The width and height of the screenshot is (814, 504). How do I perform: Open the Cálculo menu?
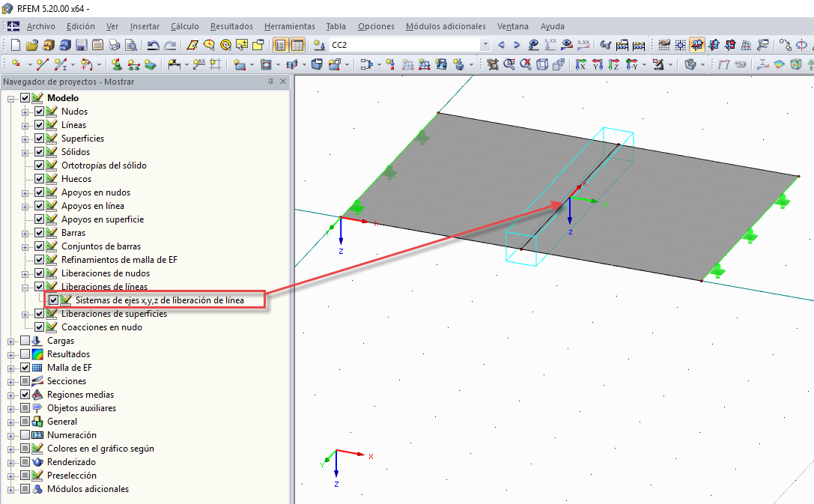(x=185, y=26)
